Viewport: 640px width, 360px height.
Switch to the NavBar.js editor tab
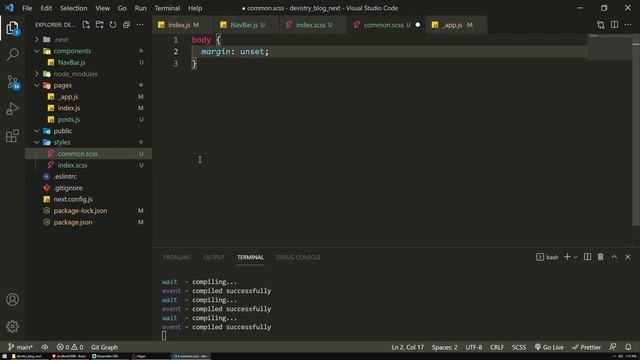tap(247, 25)
